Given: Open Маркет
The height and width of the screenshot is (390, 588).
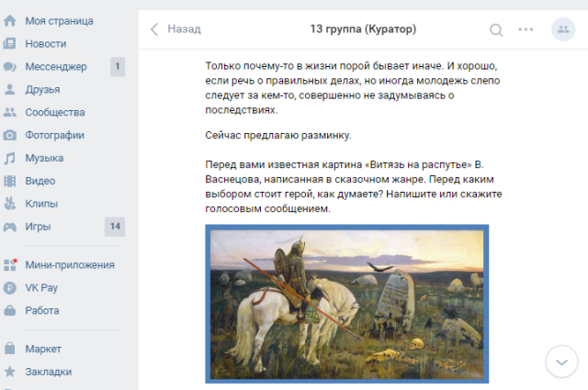Looking at the screenshot, I should coord(43,349).
